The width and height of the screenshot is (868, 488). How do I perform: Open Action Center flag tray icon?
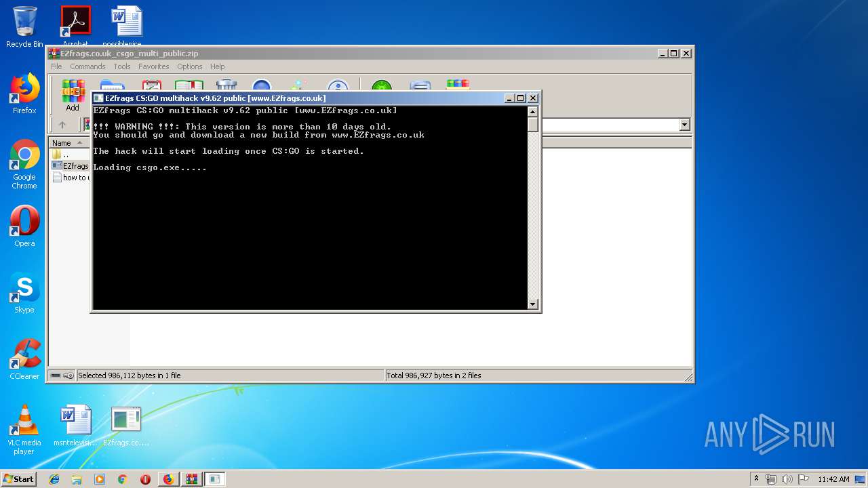[x=804, y=479]
